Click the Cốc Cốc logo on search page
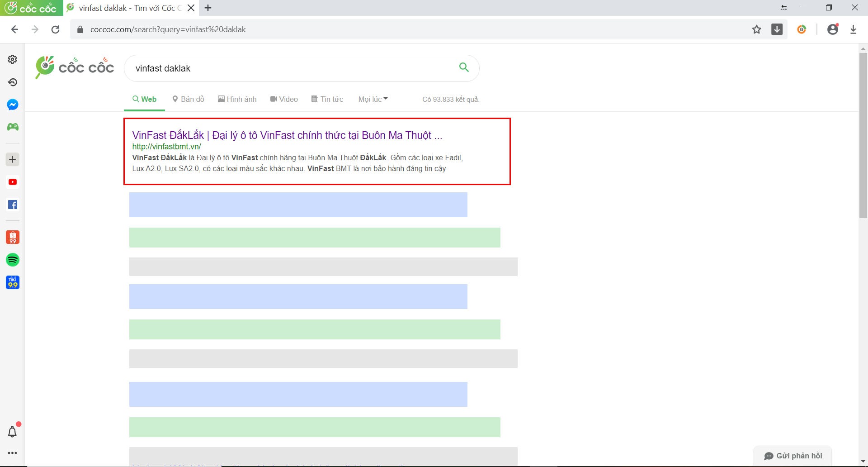This screenshot has height=467, width=868. 75,68
